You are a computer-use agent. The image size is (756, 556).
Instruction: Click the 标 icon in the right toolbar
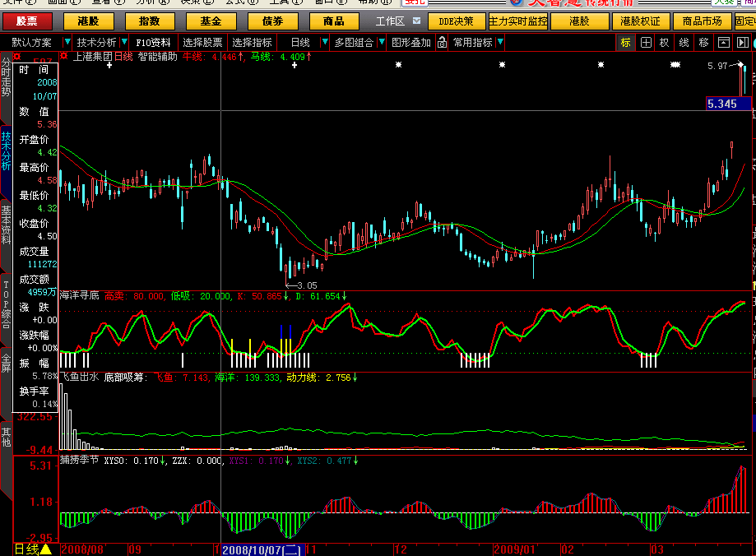[626, 43]
